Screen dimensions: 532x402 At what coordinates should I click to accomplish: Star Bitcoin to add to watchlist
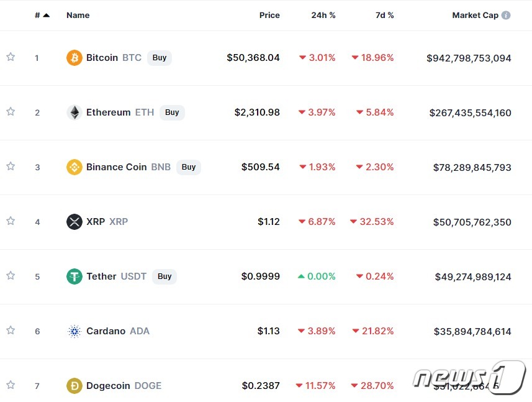point(11,57)
